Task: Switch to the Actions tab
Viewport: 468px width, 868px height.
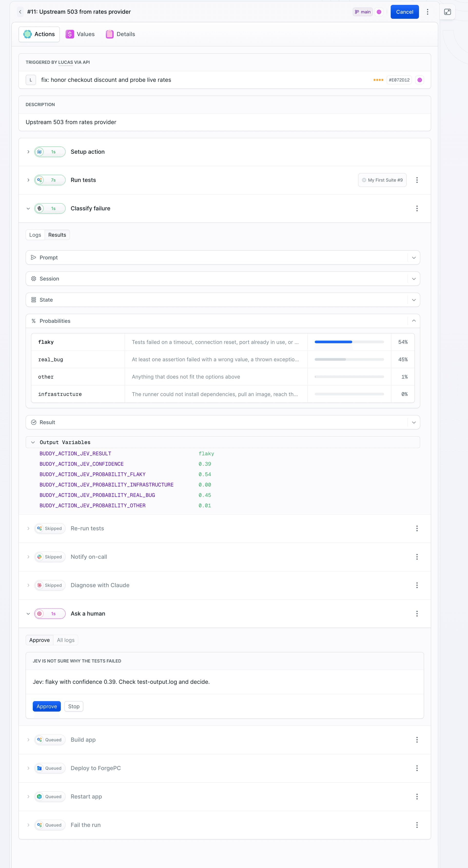Action: pyautogui.click(x=39, y=34)
